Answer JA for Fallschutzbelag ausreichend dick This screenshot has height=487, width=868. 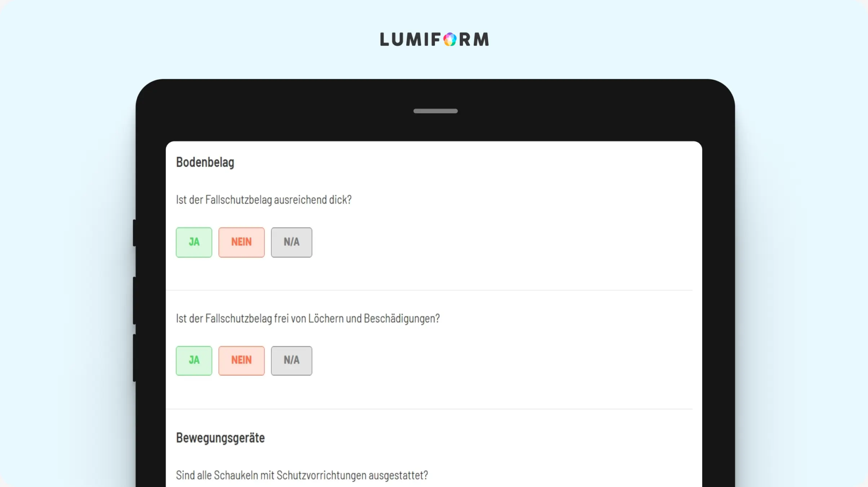click(x=194, y=242)
